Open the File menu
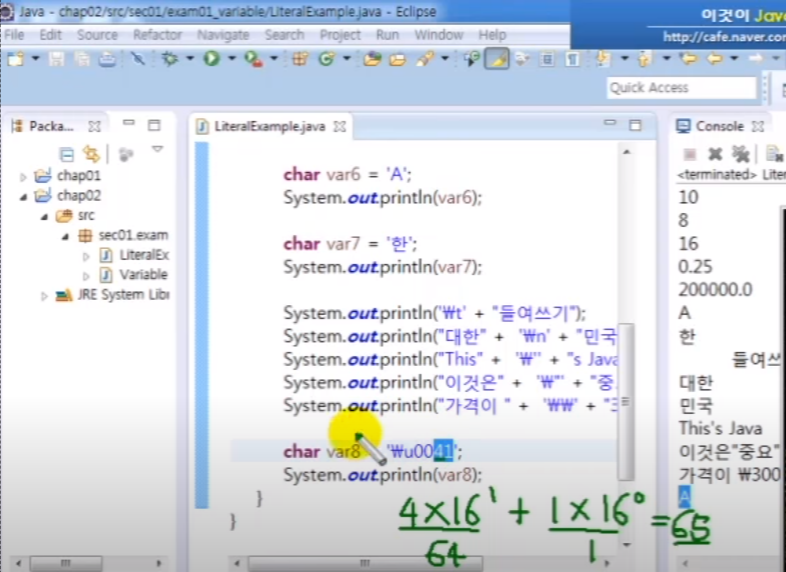The image size is (786, 572). (x=14, y=35)
